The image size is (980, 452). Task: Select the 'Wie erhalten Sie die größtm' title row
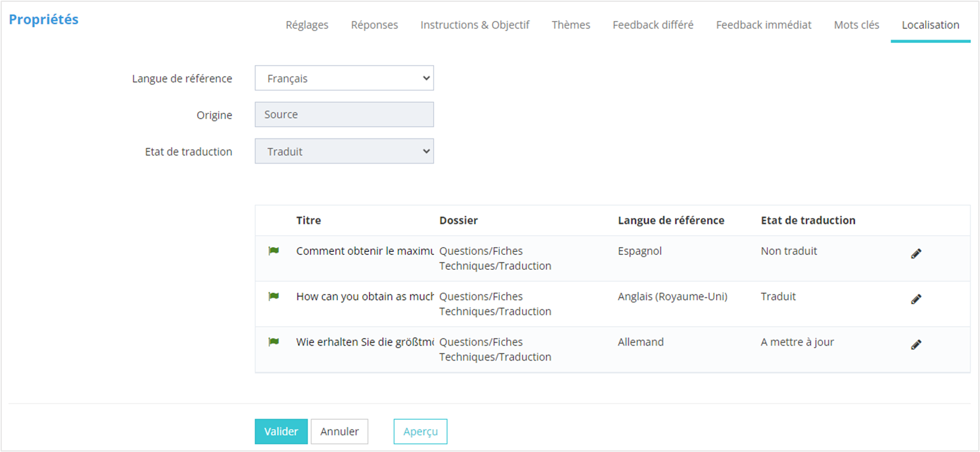(x=364, y=342)
